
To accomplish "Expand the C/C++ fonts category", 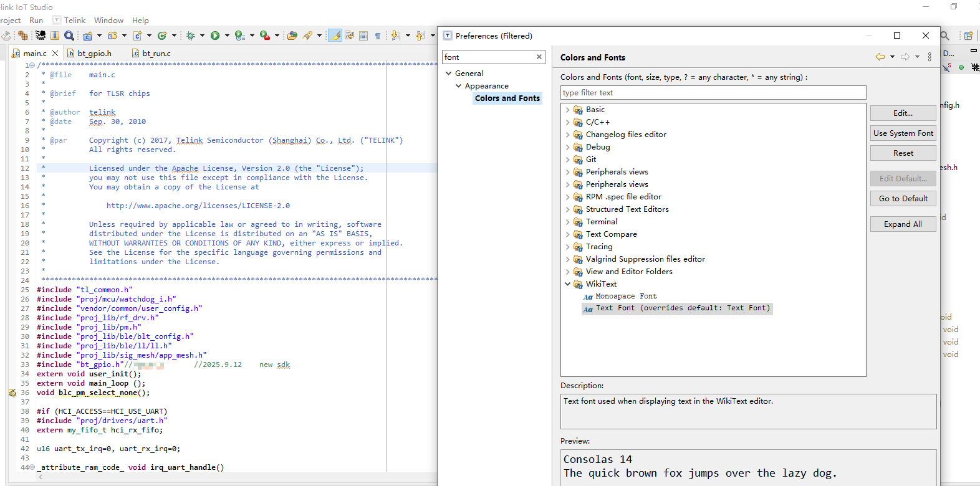I will (x=567, y=122).
